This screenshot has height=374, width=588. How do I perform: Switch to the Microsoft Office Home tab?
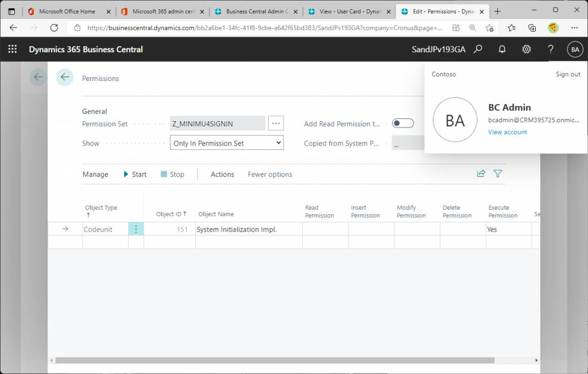click(67, 11)
